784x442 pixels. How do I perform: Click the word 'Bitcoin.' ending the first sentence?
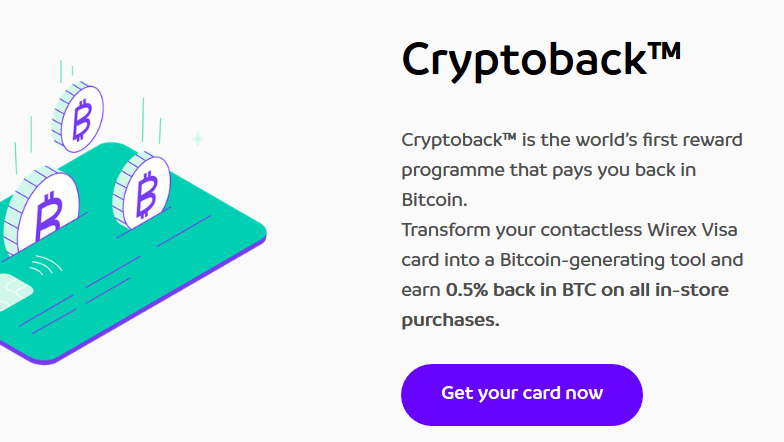coord(434,200)
